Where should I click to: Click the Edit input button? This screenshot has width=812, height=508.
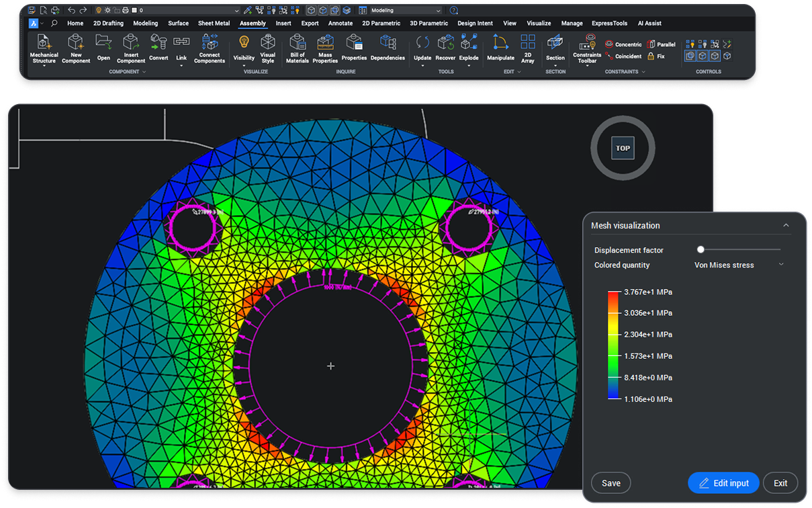(723, 483)
